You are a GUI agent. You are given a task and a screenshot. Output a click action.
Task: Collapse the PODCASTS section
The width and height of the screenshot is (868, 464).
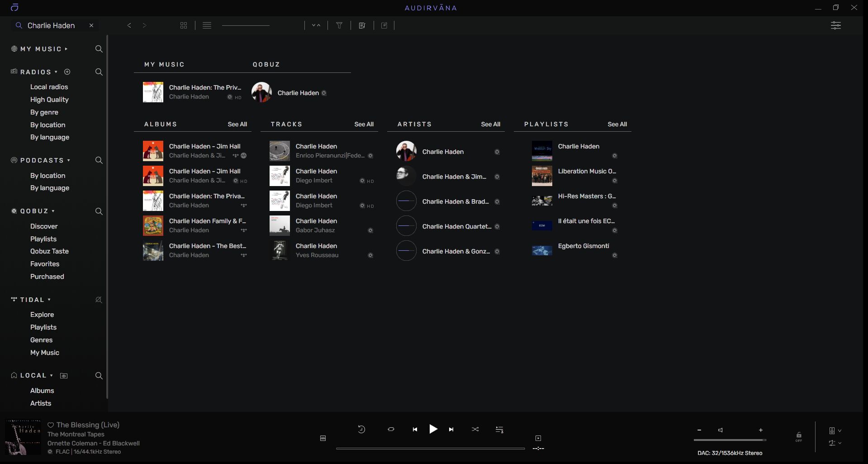[x=69, y=160]
